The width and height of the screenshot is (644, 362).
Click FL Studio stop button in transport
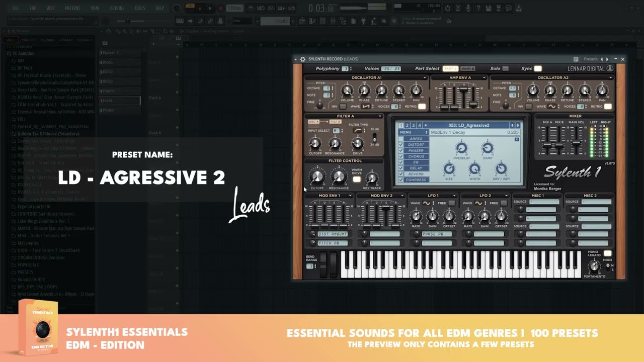[x=210, y=8]
